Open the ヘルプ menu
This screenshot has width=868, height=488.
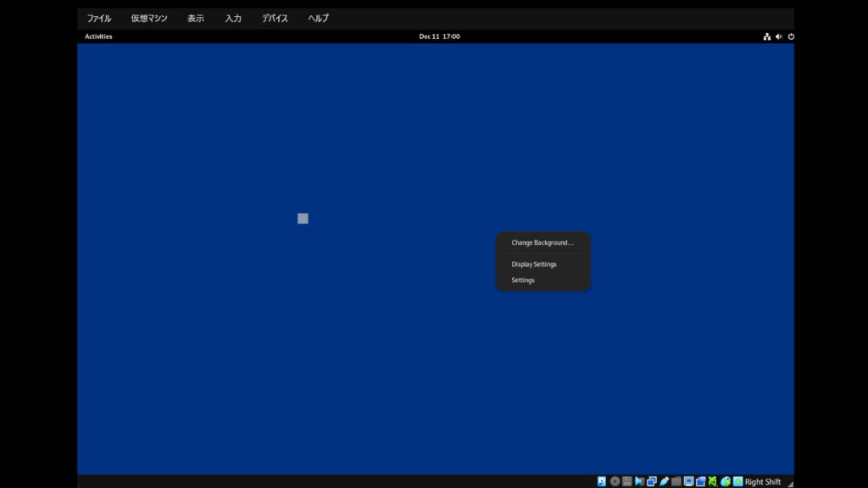(318, 18)
